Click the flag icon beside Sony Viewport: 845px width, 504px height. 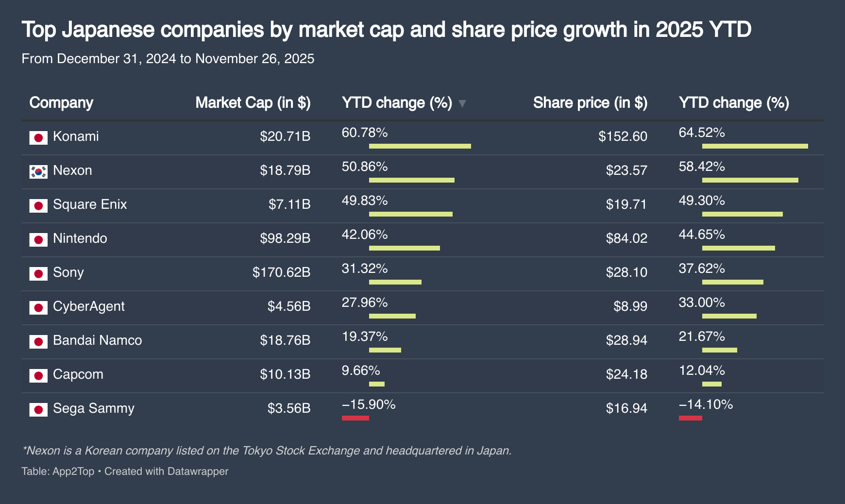(38, 274)
